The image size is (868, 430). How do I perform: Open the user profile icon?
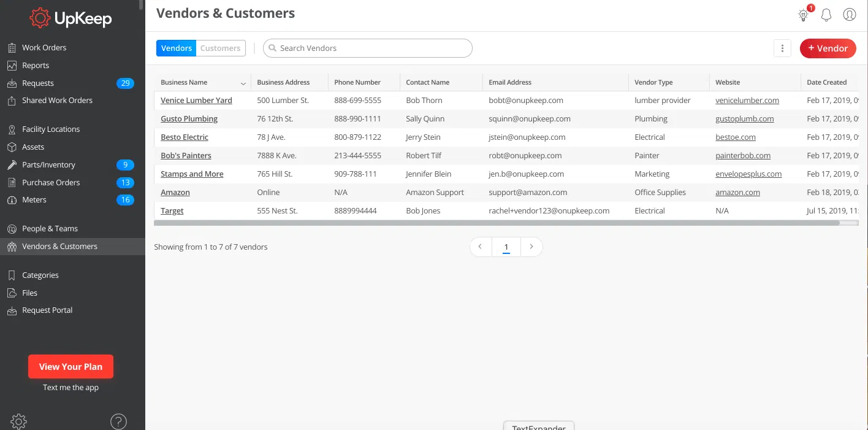[849, 15]
